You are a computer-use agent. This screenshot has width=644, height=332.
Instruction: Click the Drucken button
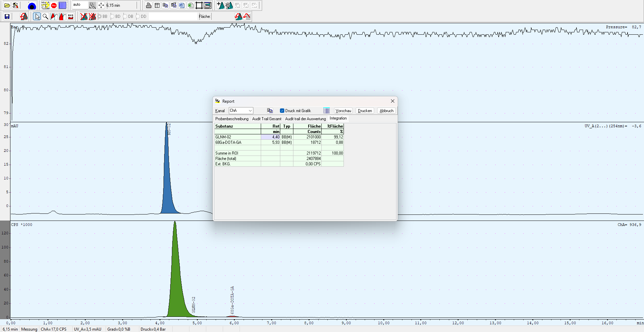coord(365,111)
